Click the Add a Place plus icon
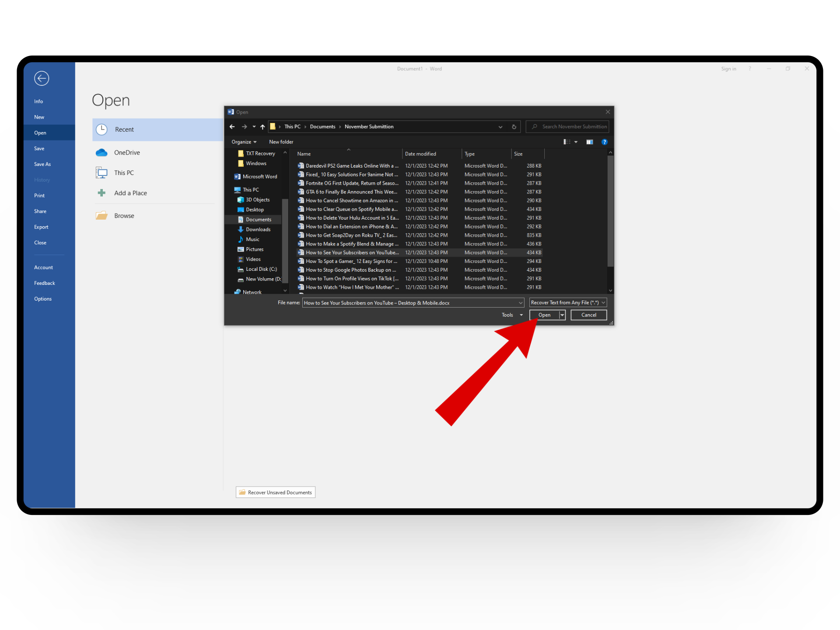840x630 pixels. click(x=101, y=193)
